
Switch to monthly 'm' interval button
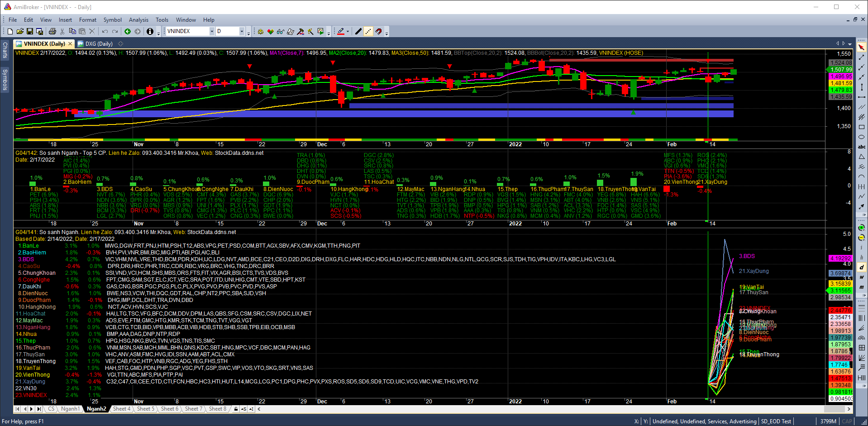click(x=862, y=287)
